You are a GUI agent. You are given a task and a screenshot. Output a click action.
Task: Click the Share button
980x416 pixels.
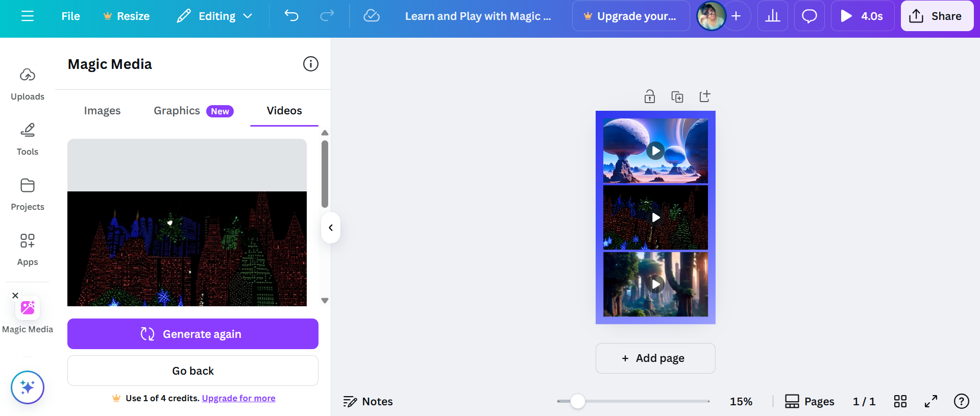937,16
